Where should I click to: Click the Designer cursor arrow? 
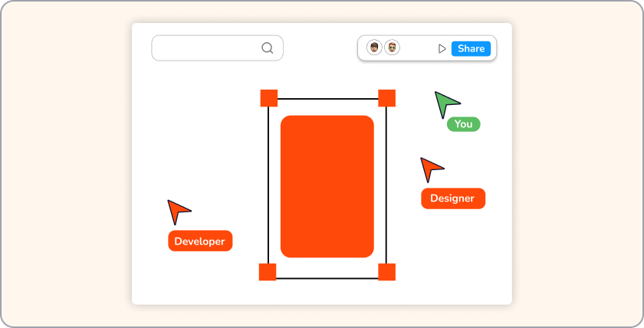tap(430, 168)
